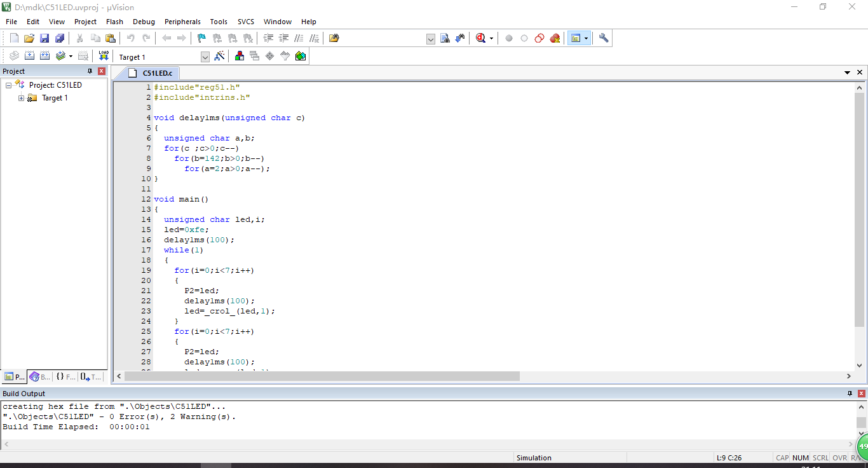Open the editor tab list dropdown arrow

(x=847, y=72)
